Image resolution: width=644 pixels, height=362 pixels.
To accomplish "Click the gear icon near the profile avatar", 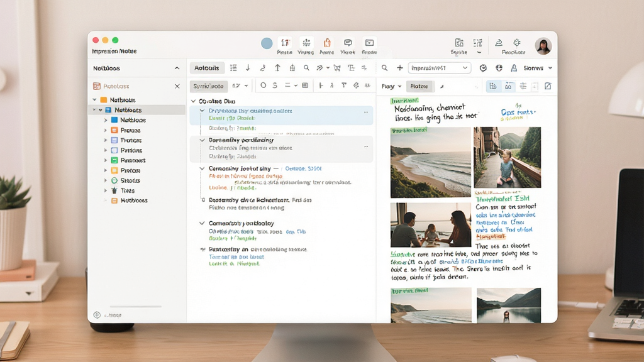I will click(517, 43).
